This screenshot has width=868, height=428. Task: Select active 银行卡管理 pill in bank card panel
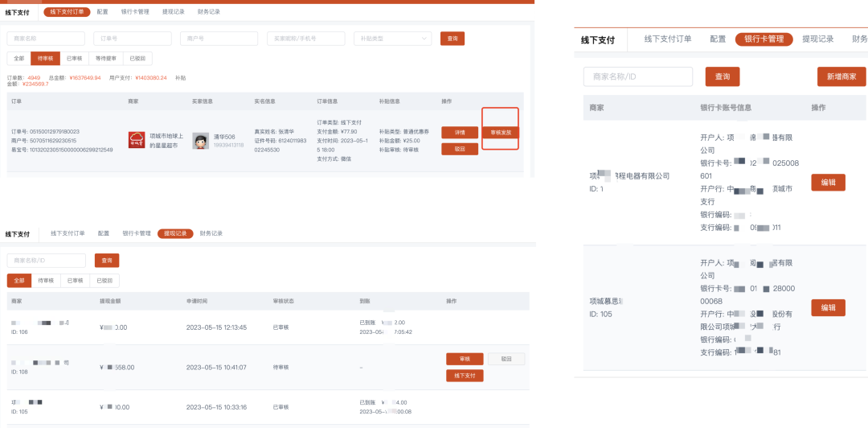764,39
